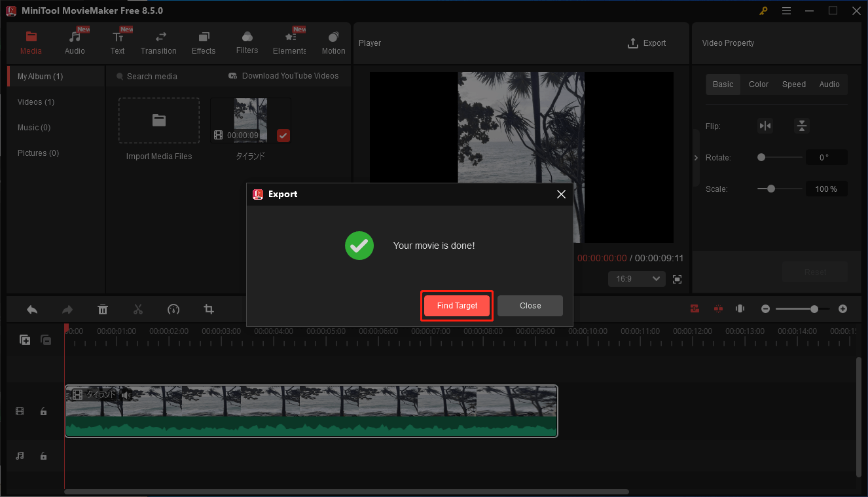Image resolution: width=868 pixels, height=497 pixels.
Task: Click the Motion icon in the top toolbar
Action: click(x=333, y=41)
